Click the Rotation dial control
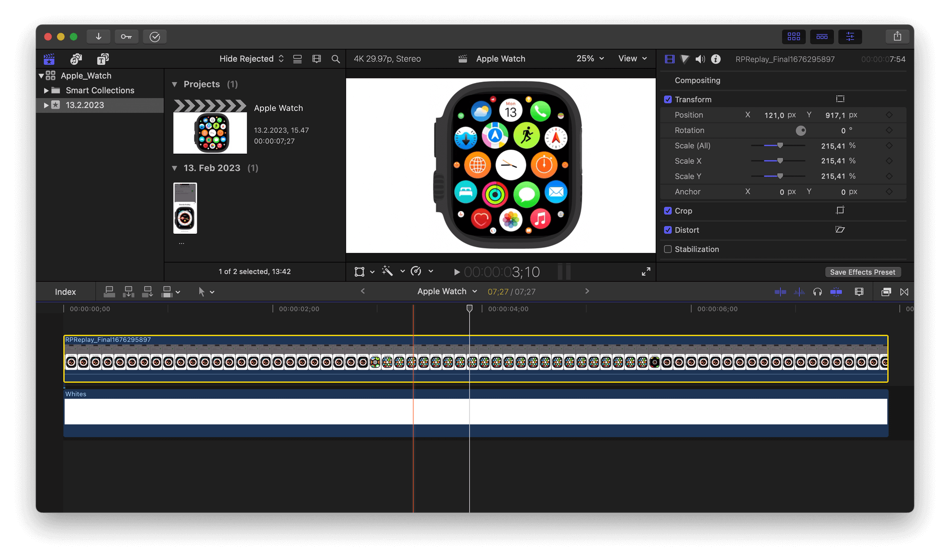The width and height of the screenshot is (950, 560). point(801,131)
